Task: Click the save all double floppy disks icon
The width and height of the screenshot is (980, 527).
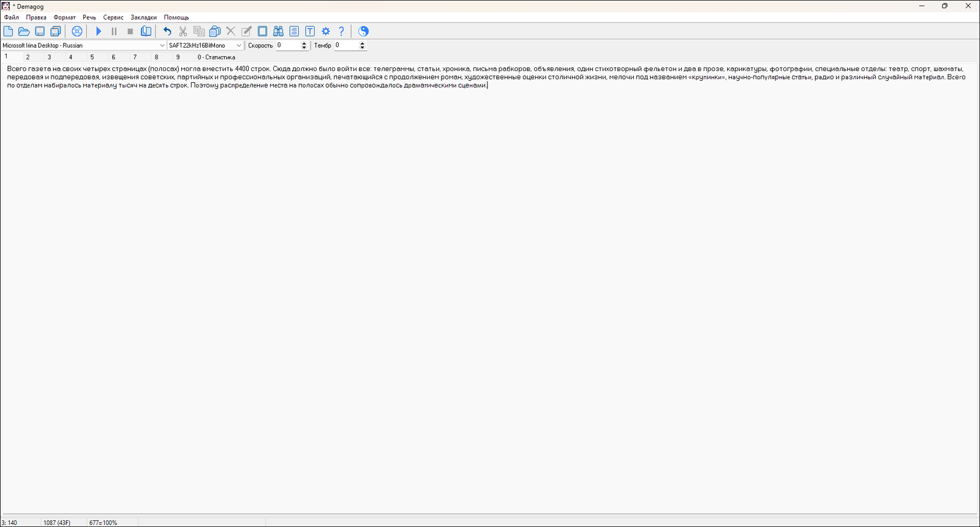Action: [56, 31]
